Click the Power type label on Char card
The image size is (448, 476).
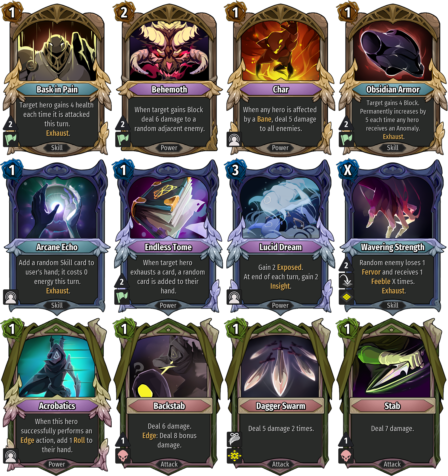coord(280,148)
